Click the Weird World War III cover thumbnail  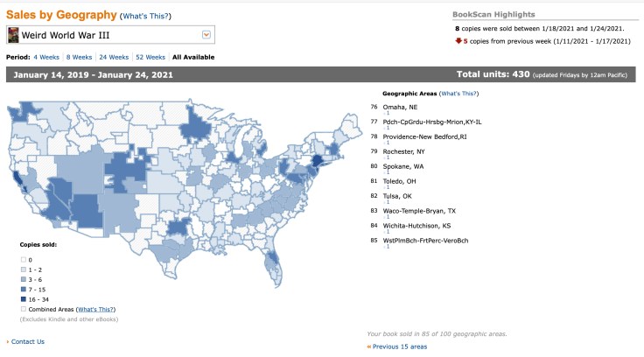point(13,35)
